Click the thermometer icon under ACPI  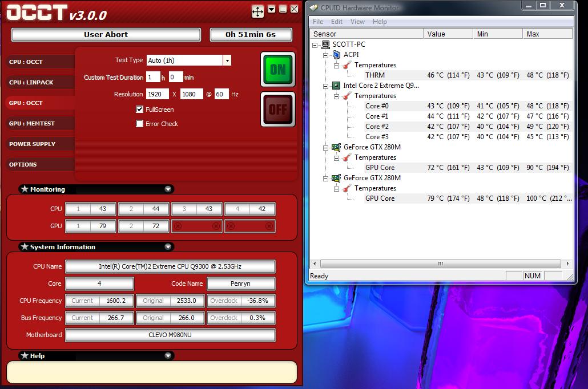(x=347, y=65)
